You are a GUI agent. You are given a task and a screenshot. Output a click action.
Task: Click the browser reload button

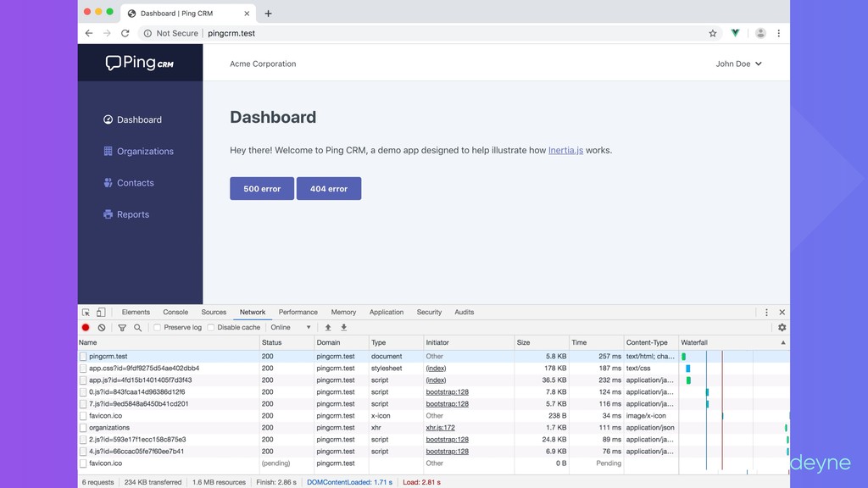[x=125, y=33]
